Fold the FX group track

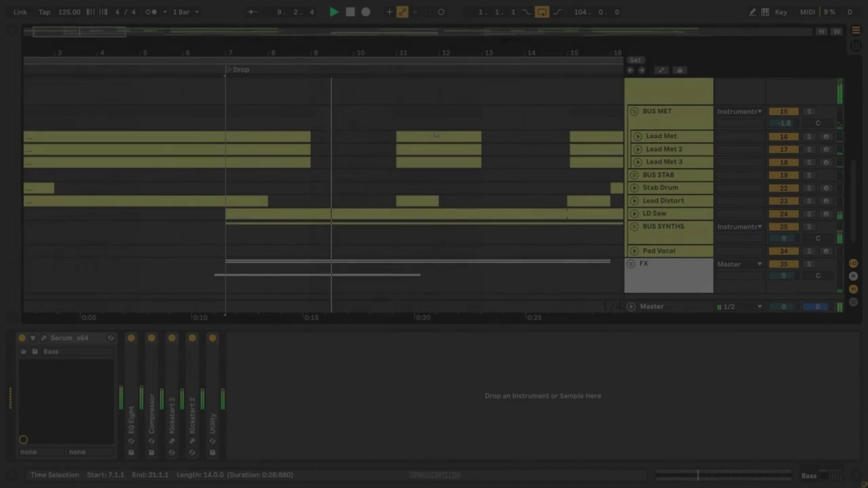point(631,264)
